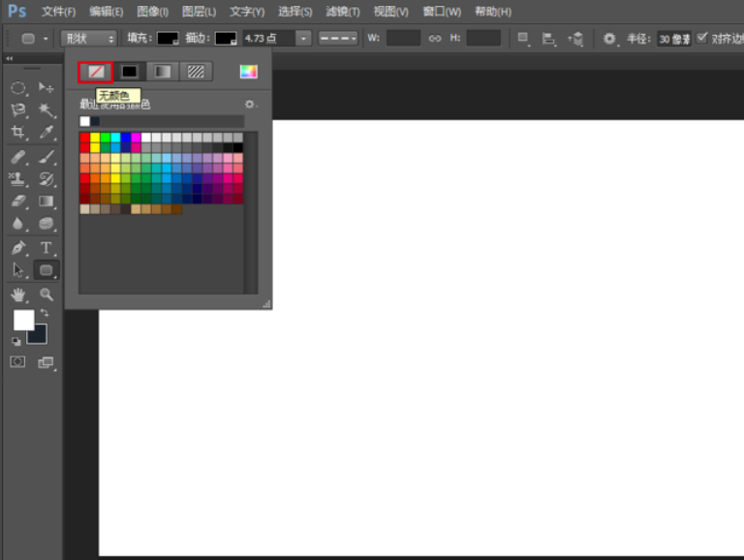Open the Edit menu
This screenshot has height=560, width=744.
coord(107,12)
